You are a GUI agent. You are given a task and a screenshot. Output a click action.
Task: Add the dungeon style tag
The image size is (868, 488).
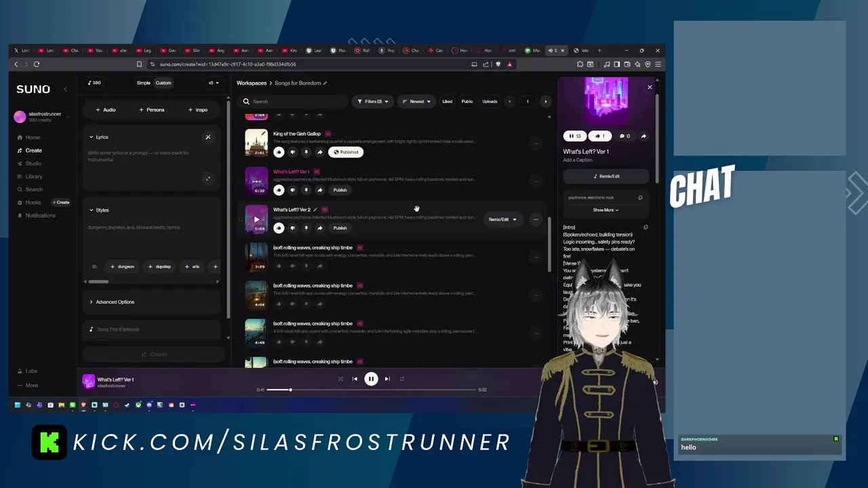coord(123,266)
